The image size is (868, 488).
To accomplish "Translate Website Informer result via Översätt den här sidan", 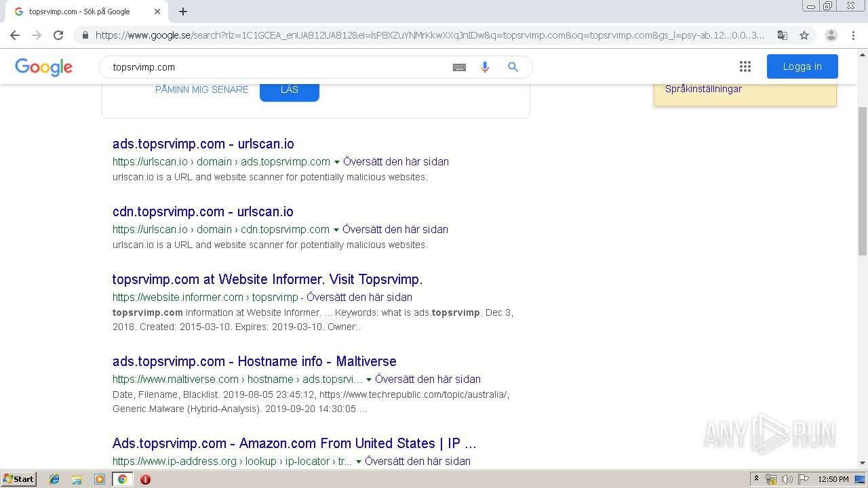I will tap(359, 297).
